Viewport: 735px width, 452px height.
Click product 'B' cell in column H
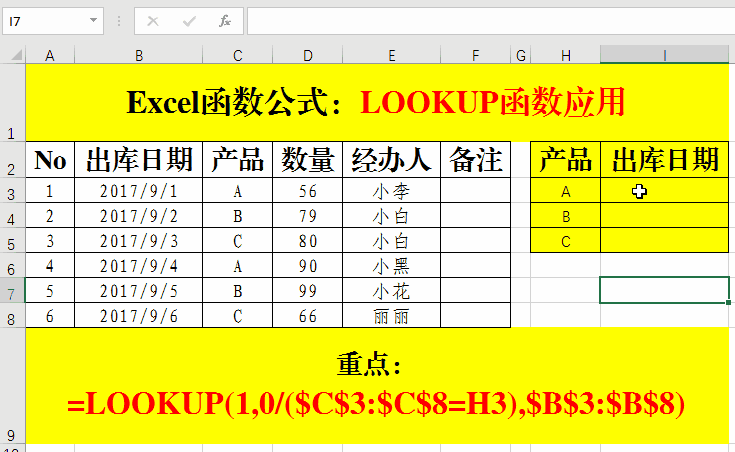pyautogui.click(x=565, y=215)
